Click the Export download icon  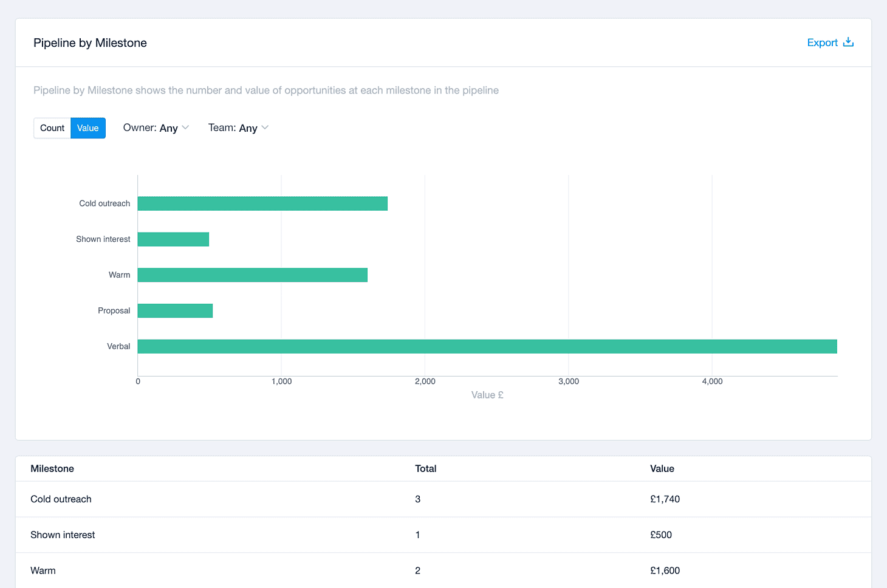click(849, 42)
